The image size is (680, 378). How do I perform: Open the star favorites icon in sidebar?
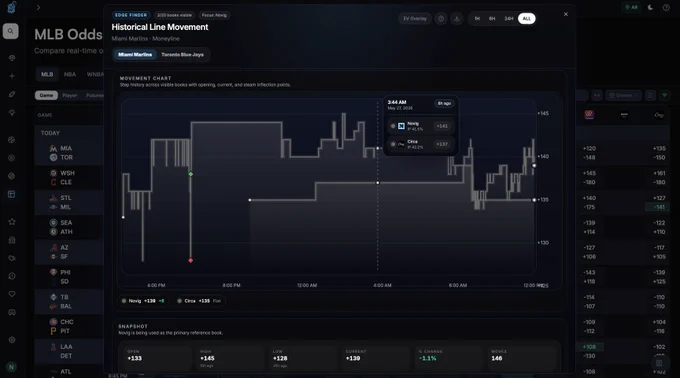(x=12, y=222)
